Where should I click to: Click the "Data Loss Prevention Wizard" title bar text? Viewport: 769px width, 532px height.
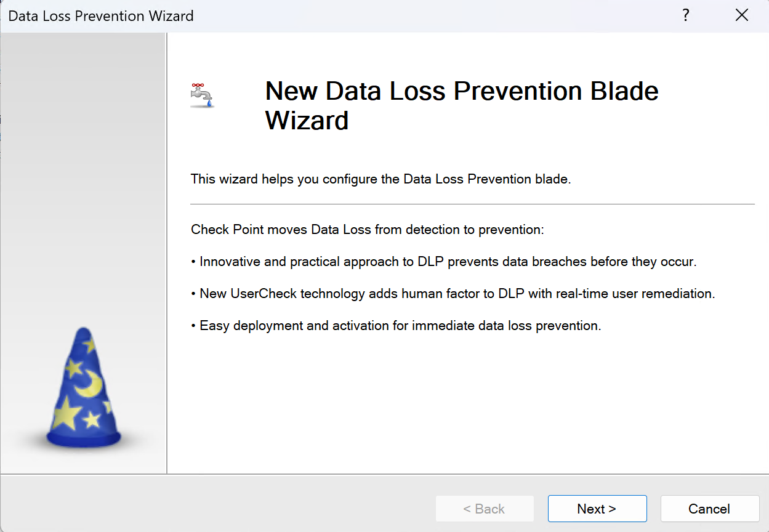tap(101, 16)
